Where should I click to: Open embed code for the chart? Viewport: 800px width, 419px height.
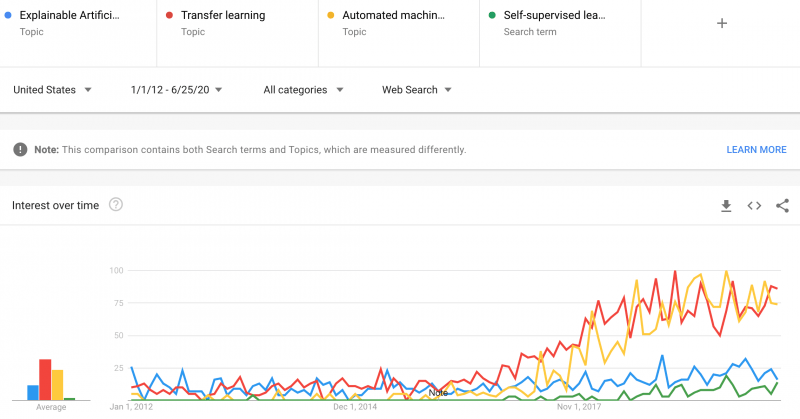[x=754, y=206]
